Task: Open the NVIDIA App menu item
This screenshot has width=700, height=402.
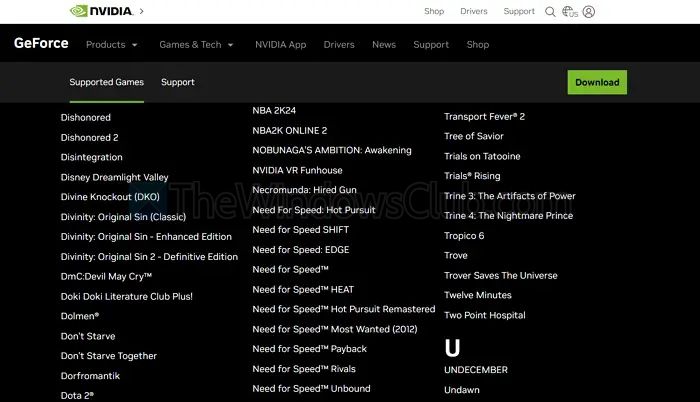Action: click(x=280, y=45)
